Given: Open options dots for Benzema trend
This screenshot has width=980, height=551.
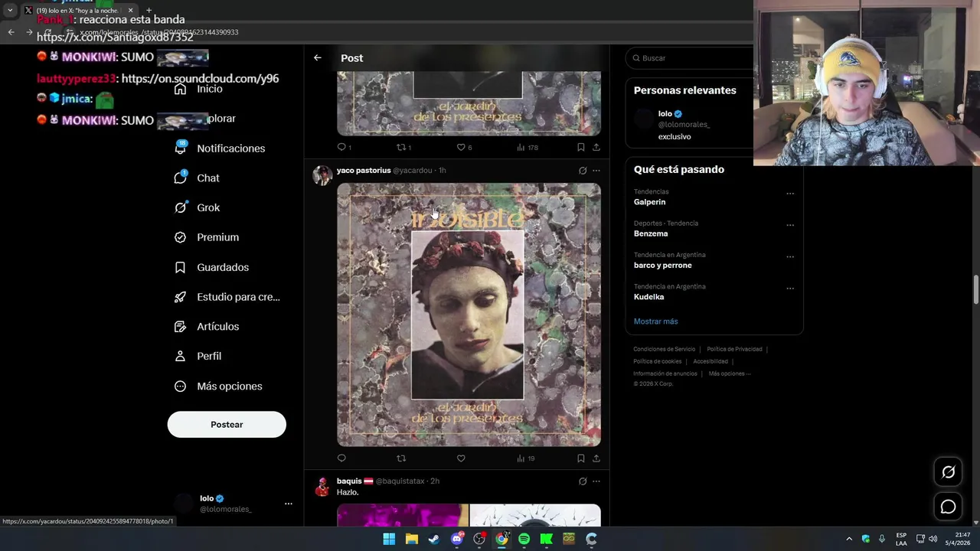Looking at the screenshot, I should click(790, 225).
